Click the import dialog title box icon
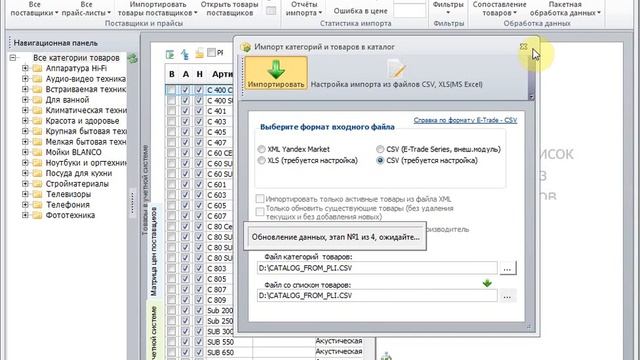640x360 pixels. pos(246,47)
